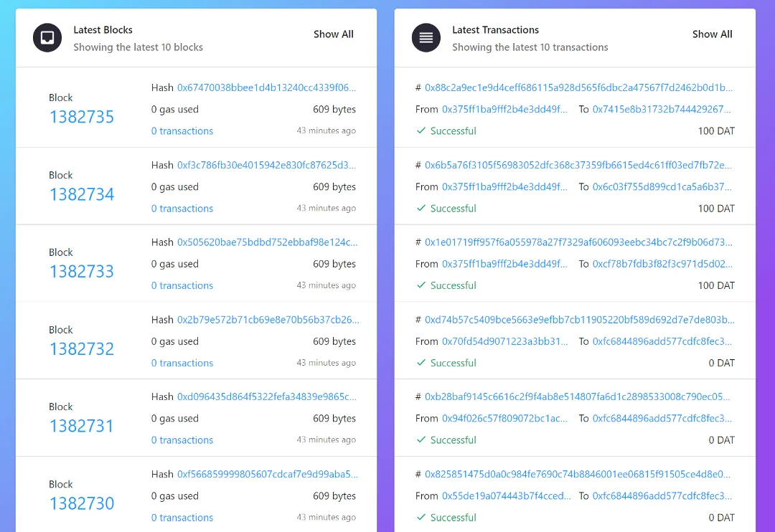
Task: Click Show All for Latest Transactions
Action: pyautogui.click(x=713, y=34)
